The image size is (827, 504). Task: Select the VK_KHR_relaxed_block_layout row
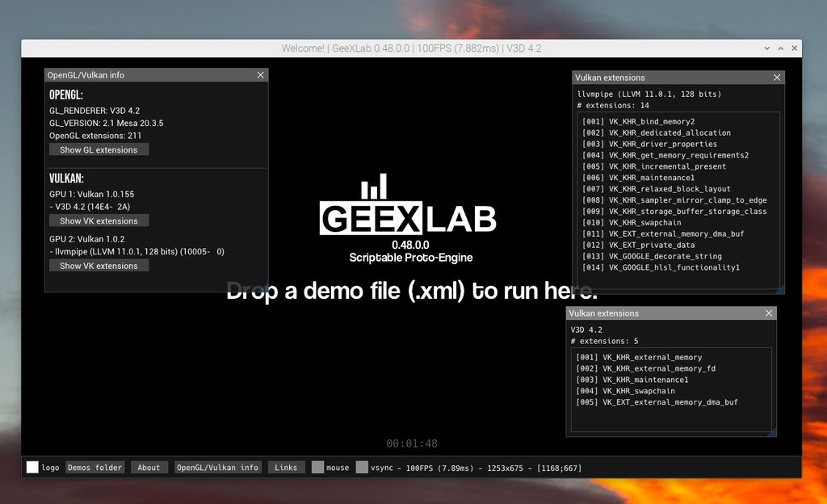point(656,189)
